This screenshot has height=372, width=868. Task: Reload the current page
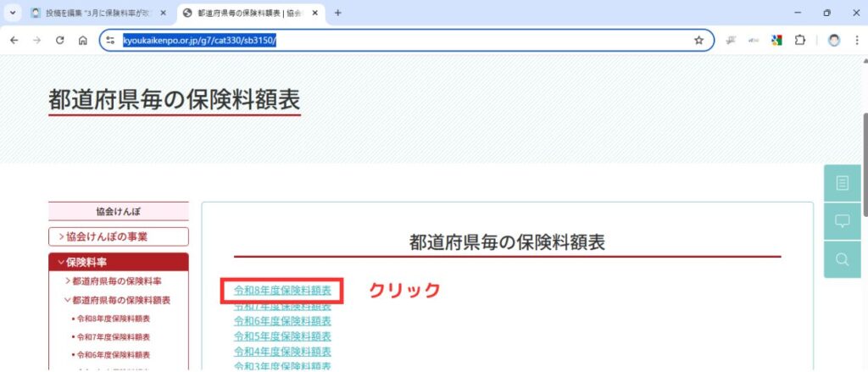[x=60, y=41]
